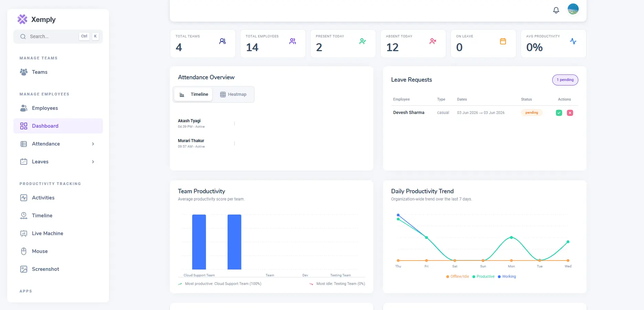The height and width of the screenshot is (310, 644).
Task: Expand the Attendance submenu chevron
Action: point(93,144)
